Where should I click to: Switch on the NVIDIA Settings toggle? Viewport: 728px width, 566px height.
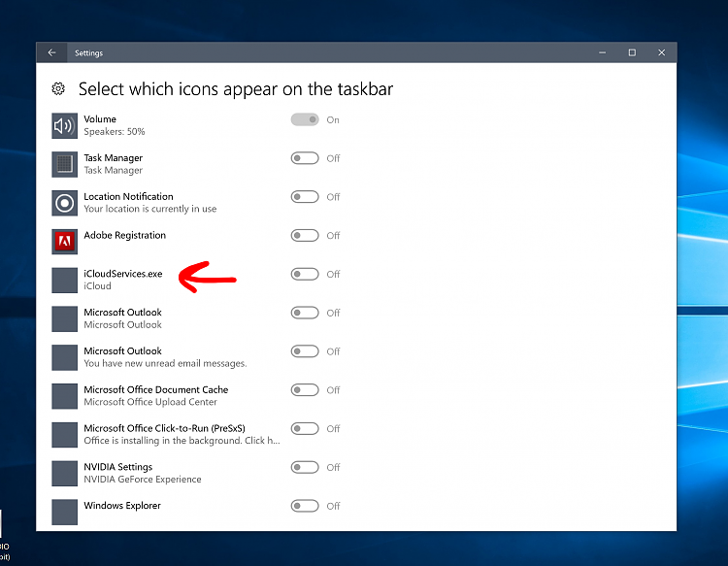coord(305,467)
